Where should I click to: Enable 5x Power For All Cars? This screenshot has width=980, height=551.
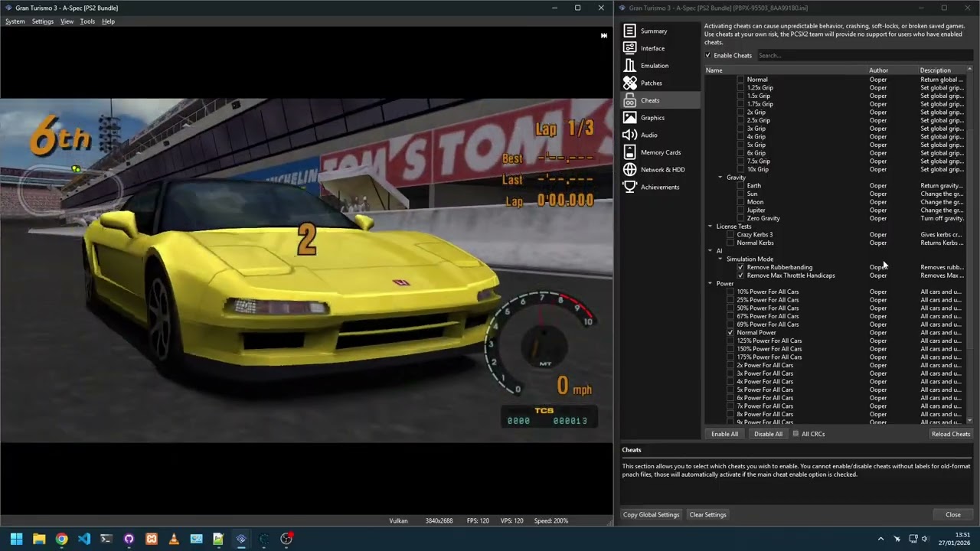pyautogui.click(x=730, y=390)
